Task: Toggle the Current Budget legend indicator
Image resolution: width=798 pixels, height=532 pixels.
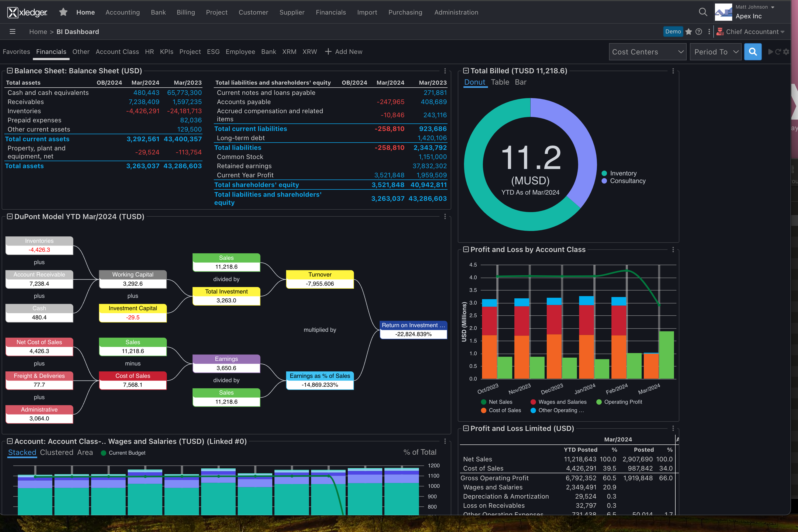Action: pyautogui.click(x=104, y=452)
